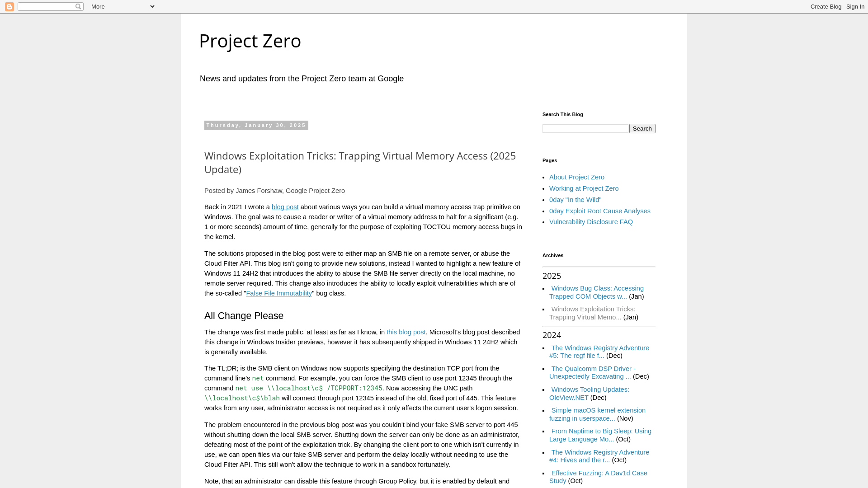Click the False File Immutability link
The image size is (868, 488).
click(279, 293)
